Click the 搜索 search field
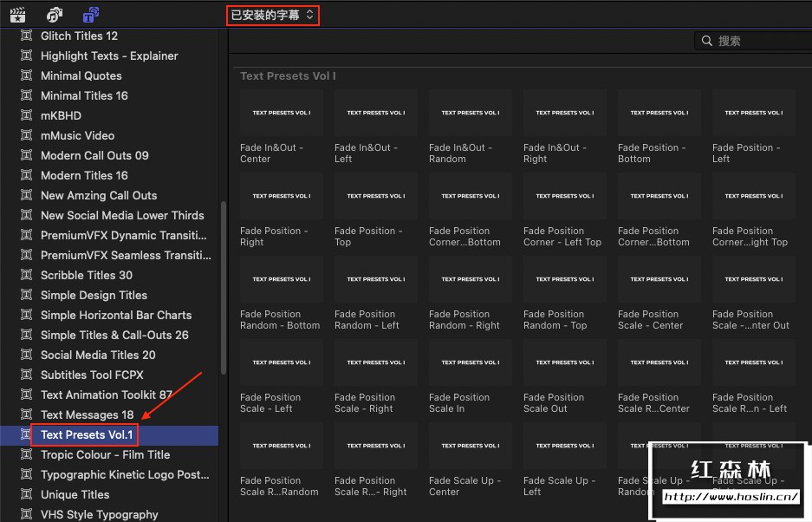 [x=753, y=41]
